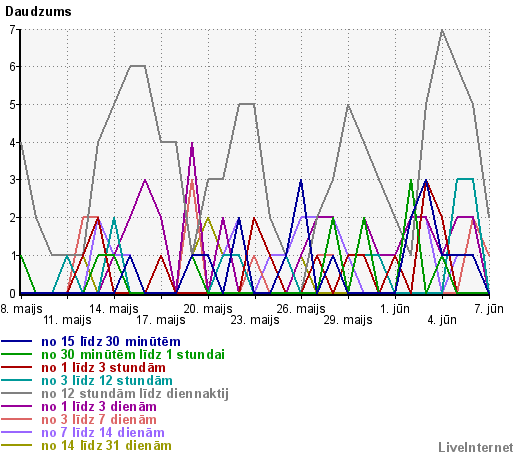
Task: Click the '4. jūn' axis date
Action: click(x=442, y=320)
